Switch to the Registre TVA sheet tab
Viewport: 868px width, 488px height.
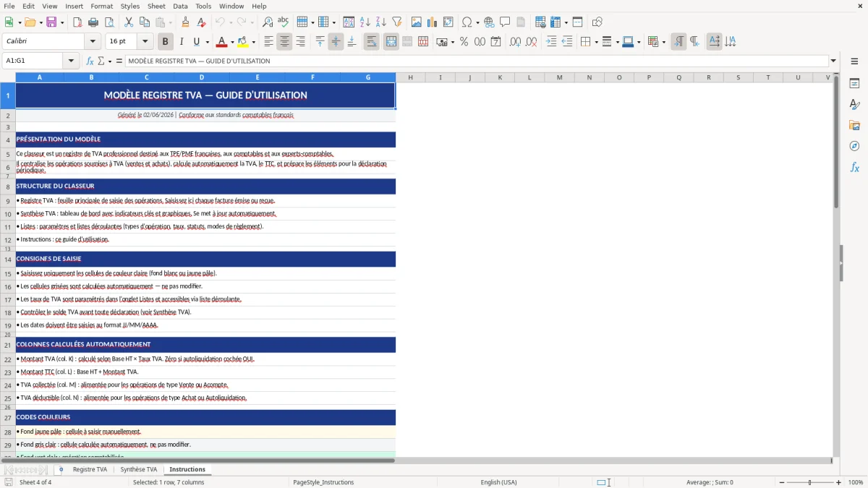tap(90, 469)
